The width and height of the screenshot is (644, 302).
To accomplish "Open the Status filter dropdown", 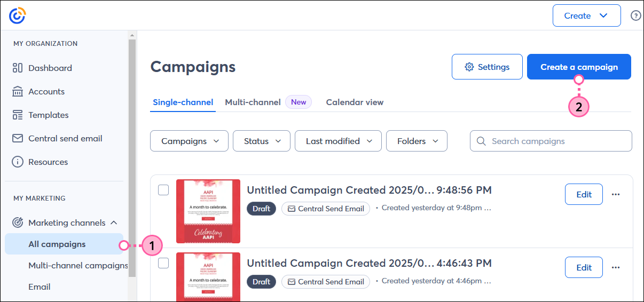I will click(x=262, y=141).
